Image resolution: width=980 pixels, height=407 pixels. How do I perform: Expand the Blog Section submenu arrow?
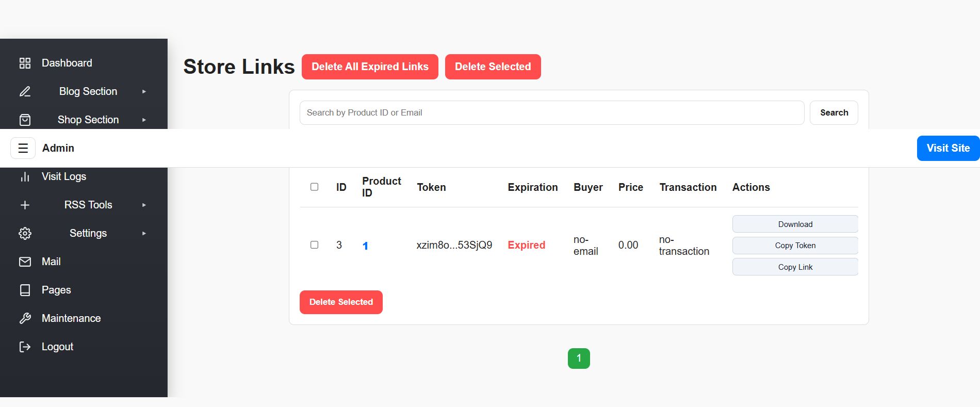click(144, 91)
